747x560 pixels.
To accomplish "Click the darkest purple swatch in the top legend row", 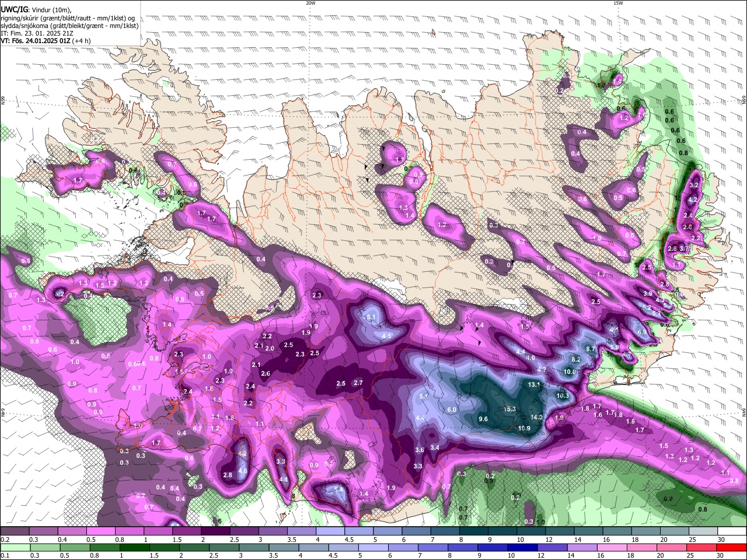I will [215, 531].
